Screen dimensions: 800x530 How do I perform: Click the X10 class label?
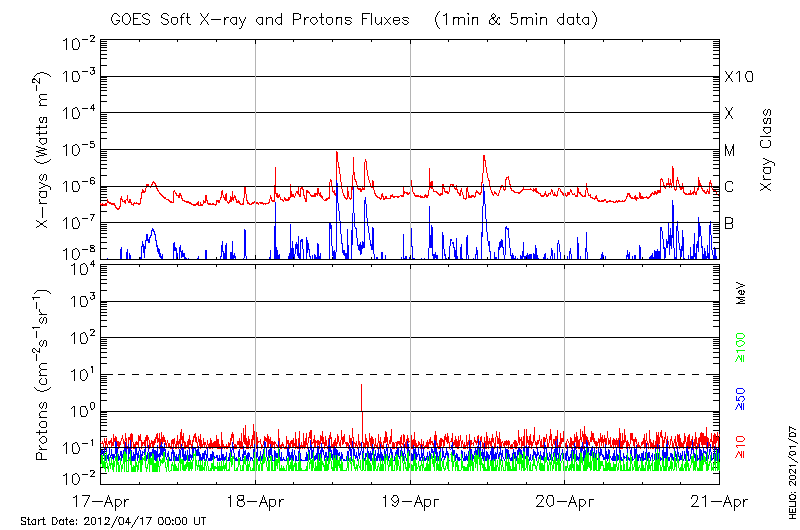click(x=738, y=77)
